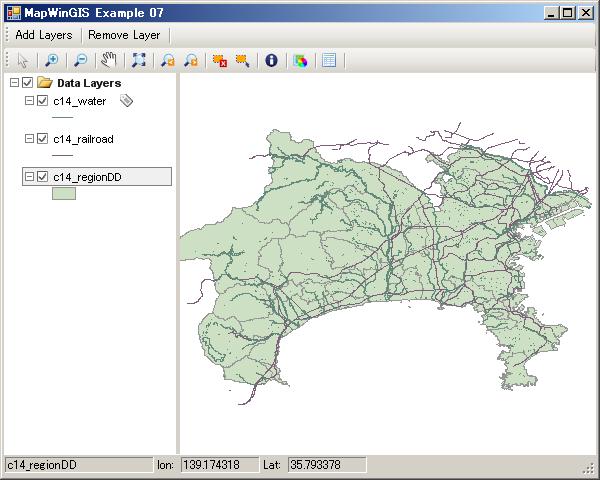Uncheck the c14_water layer checkbox
The image size is (600, 480).
42,101
